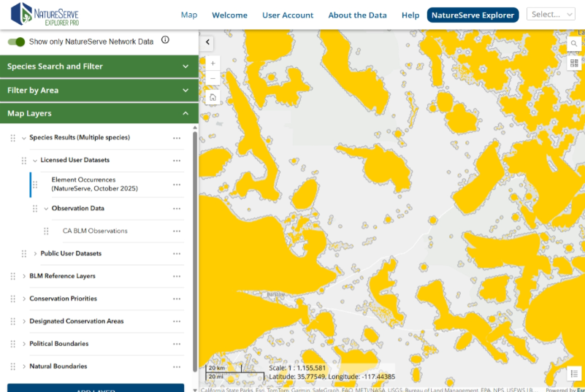This screenshot has width=585, height=392.
Task: Go to About the Data page
Action: pos(357,15)
